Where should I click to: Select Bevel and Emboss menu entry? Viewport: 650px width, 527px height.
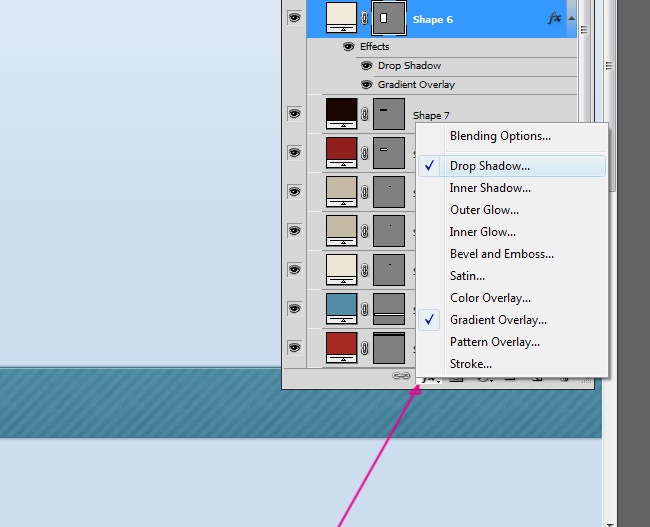pos(501,254)
